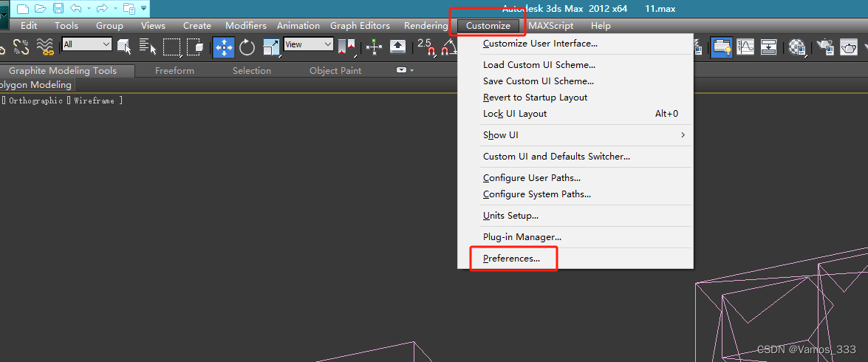Open the Schematic View icon

coord(768,47)
